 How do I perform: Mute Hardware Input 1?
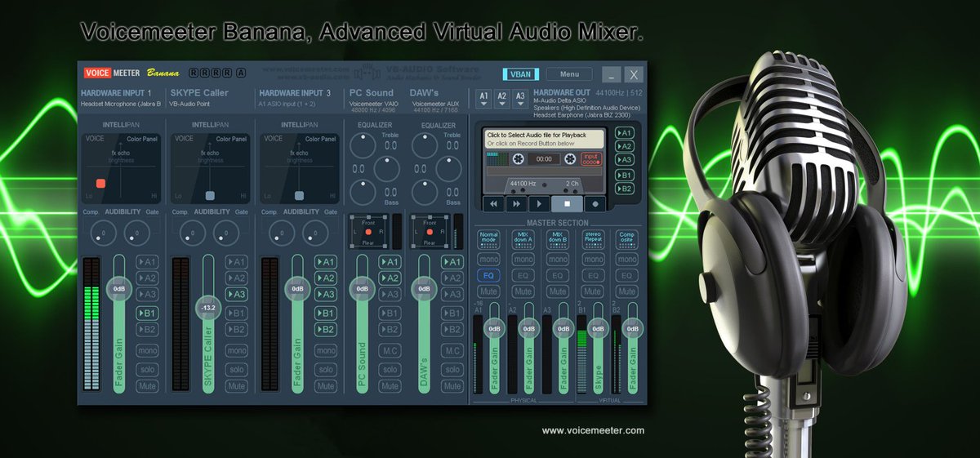click(x=147, y=386)
